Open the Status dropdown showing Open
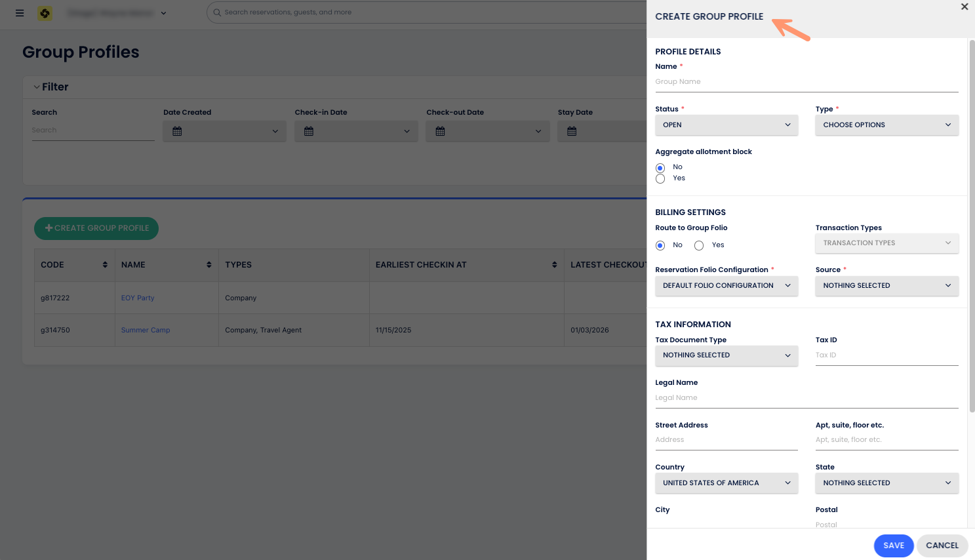 726,125
